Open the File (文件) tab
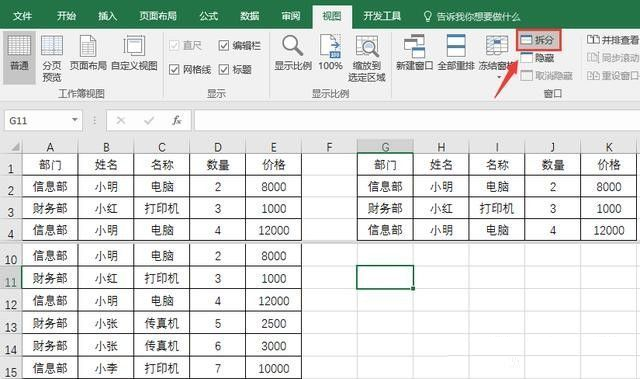Screen dimensions: 640x379 [x=22, y=16]
